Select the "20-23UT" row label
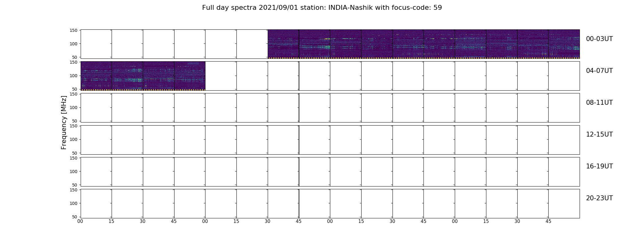644x245 pixels. [x=599, y=198]
